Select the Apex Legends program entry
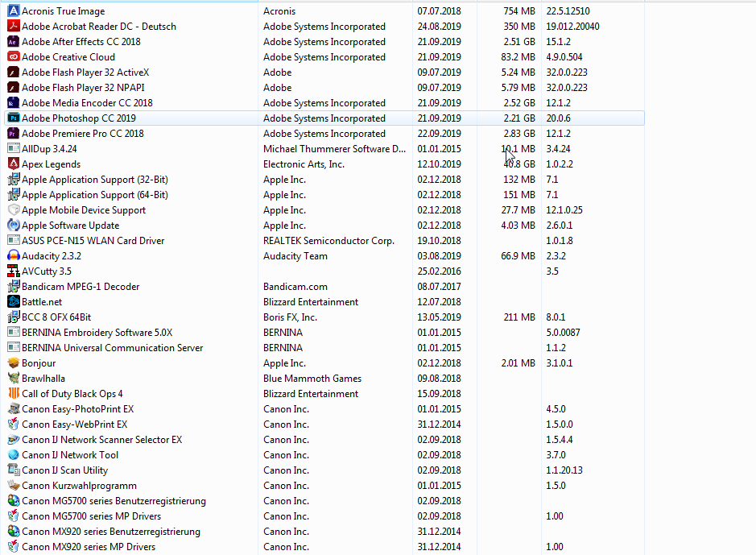Image resolution: width=756 pixels, height=555 pixels. click(51, 164)
